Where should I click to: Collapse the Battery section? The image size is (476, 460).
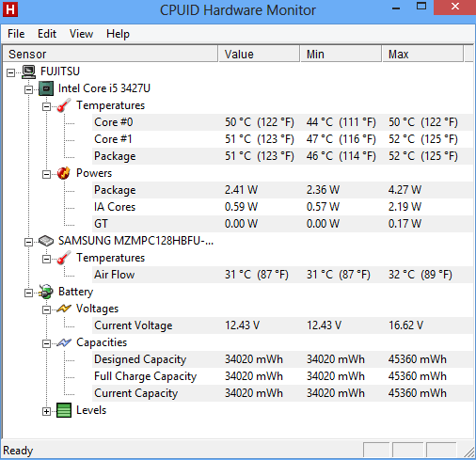tap(28, 293)
